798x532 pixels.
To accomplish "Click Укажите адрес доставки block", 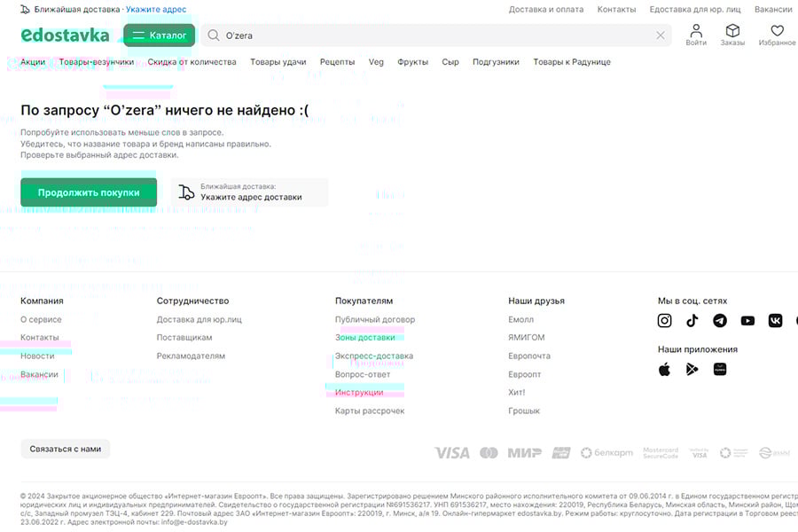I will click(249, 192).
